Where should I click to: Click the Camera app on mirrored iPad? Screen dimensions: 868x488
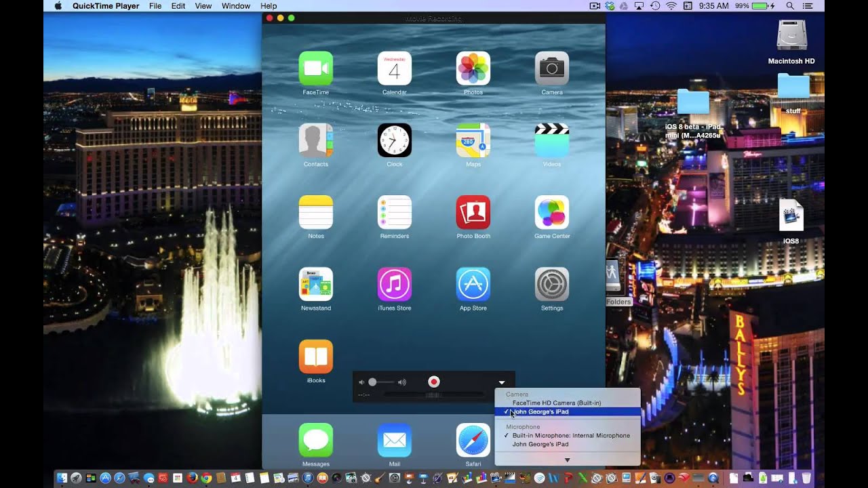tap(552, 68)
